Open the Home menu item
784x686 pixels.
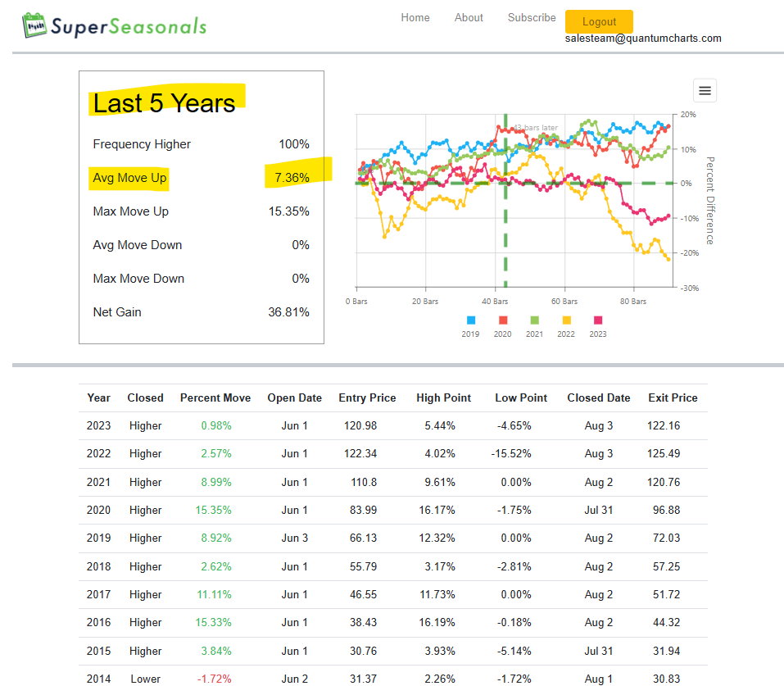coord(415,17)
